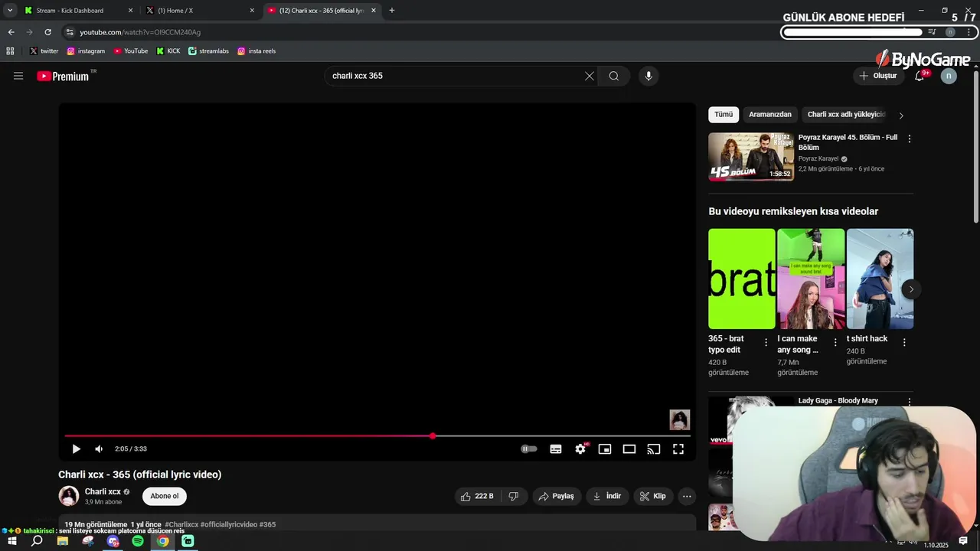Share via Paylaş button

click(557, 496)
